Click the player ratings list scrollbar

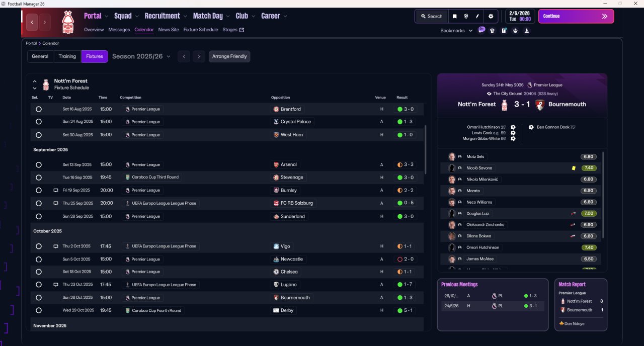(603, 195)
